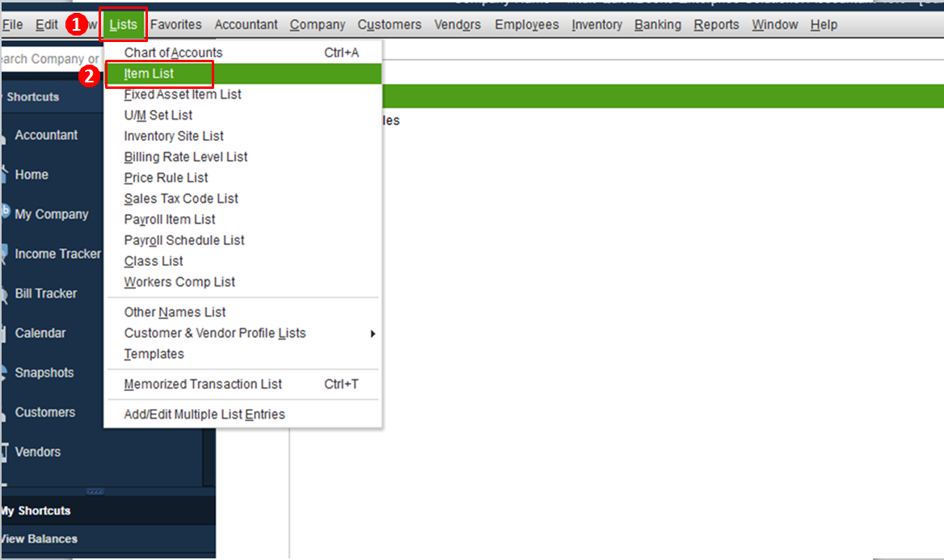Screen dimensions: 944x560
Task: Expand Customer & Vendor Profile Lists submenu
Action: [x=242, y=333]
